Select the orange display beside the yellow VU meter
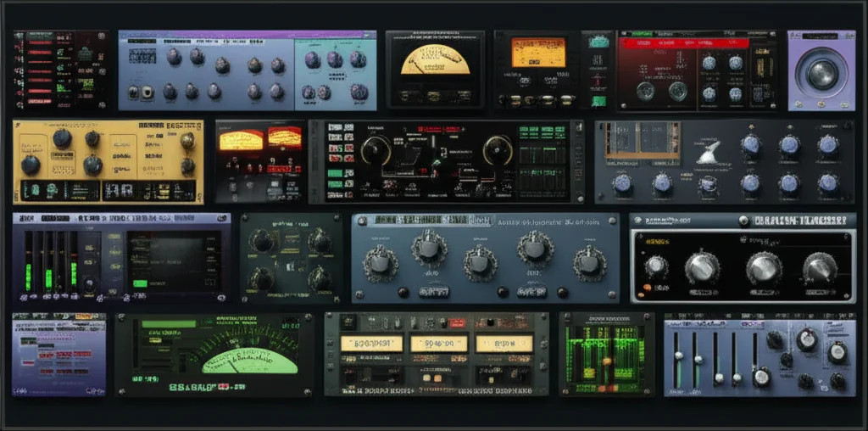 [x=538, y=53]
